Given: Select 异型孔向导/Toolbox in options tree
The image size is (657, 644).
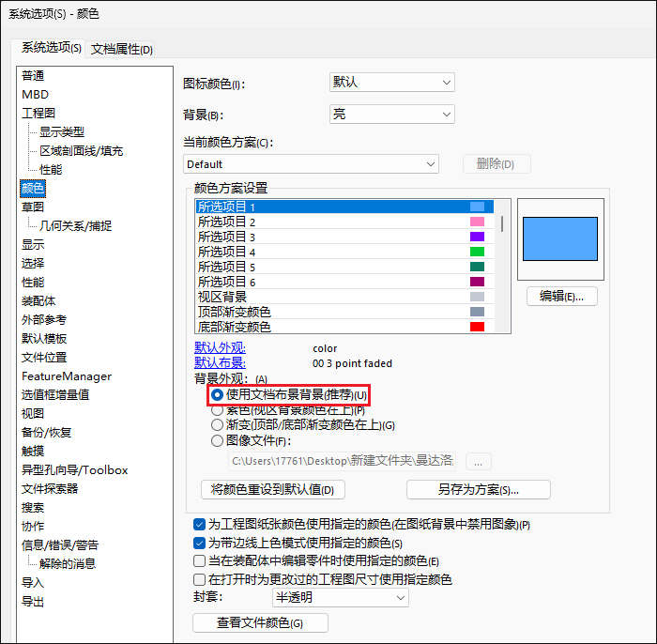Looking at the screenshot, I should tap(74, 470).
